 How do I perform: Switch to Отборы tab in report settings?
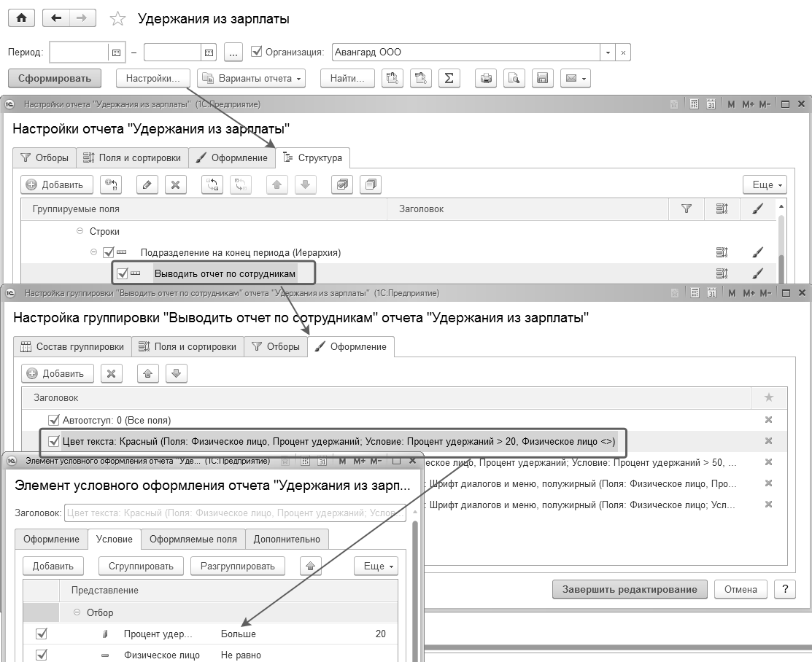(x=45, y=158)
